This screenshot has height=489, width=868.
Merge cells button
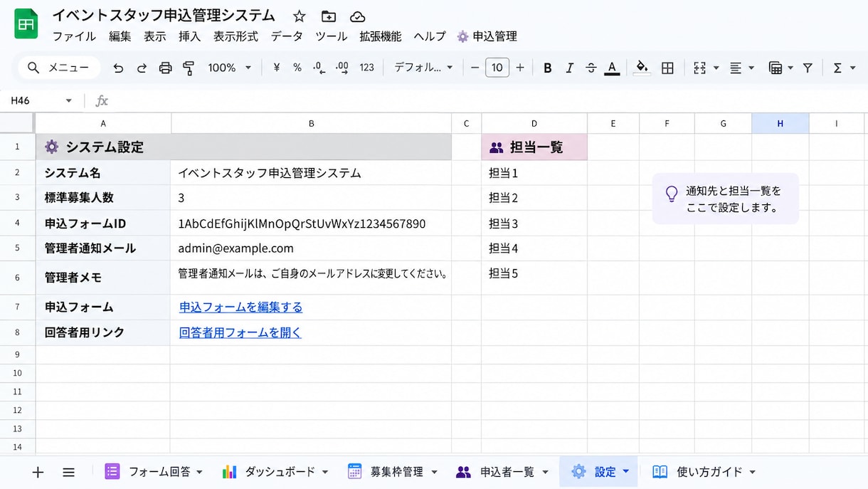point(699,68)
